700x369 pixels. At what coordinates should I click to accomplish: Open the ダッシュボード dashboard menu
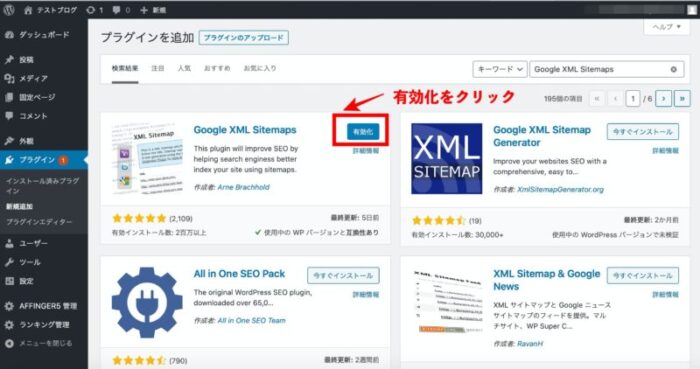(x=44, y=35)
